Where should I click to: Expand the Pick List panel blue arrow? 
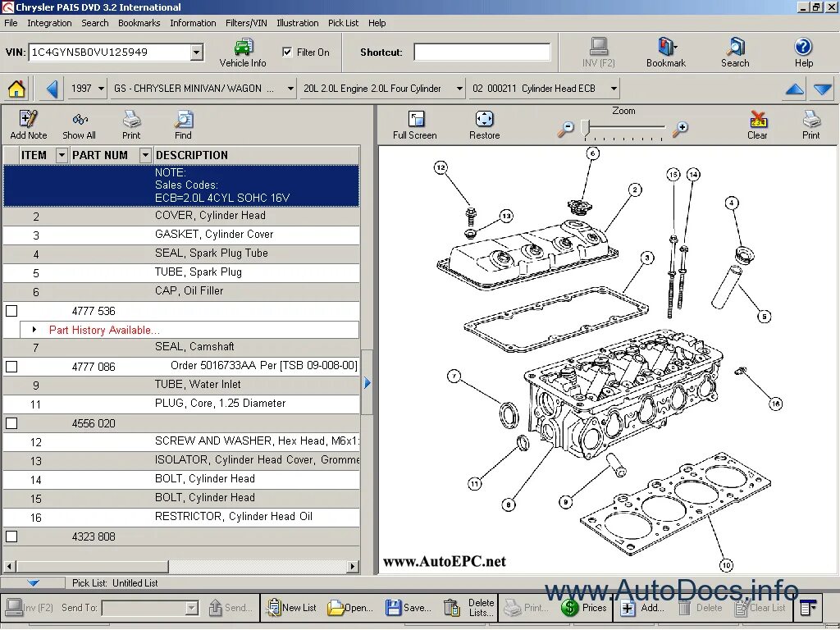[x=33, y=583]
